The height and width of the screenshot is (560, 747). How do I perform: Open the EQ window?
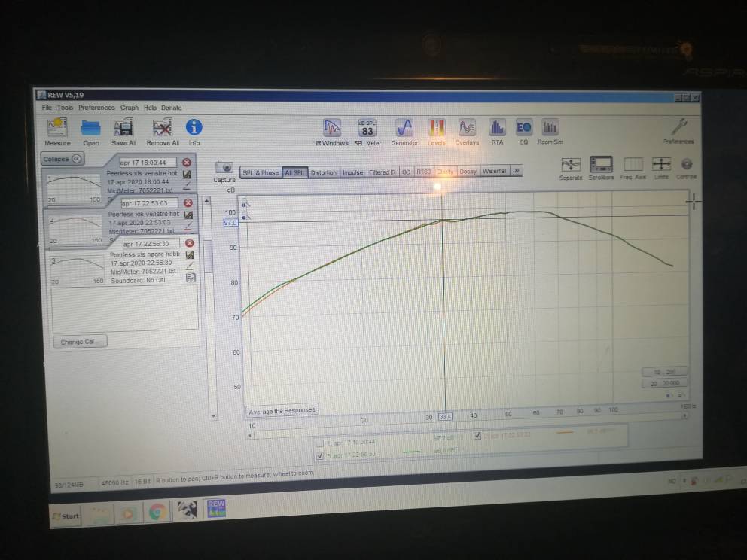pos(523,132)
